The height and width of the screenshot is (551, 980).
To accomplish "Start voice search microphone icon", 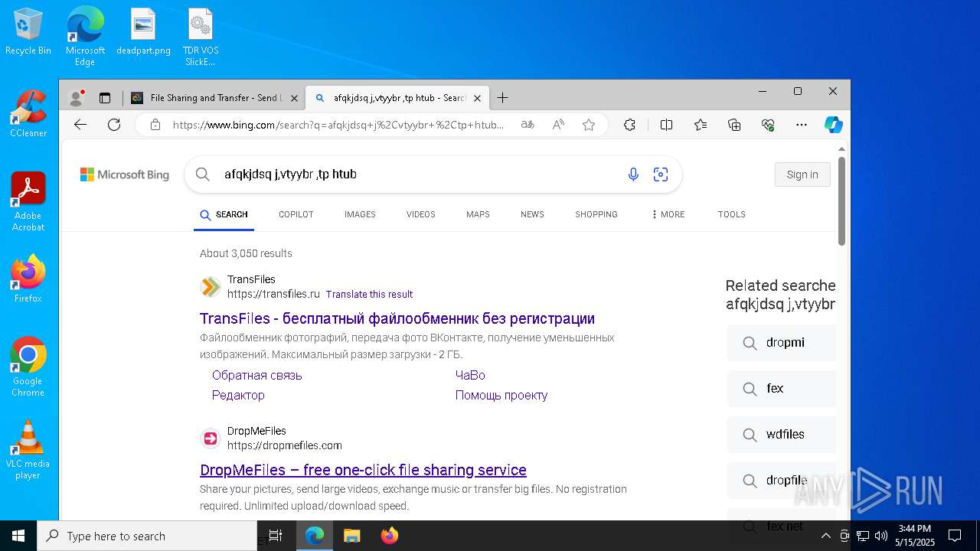I will (633, 174).
